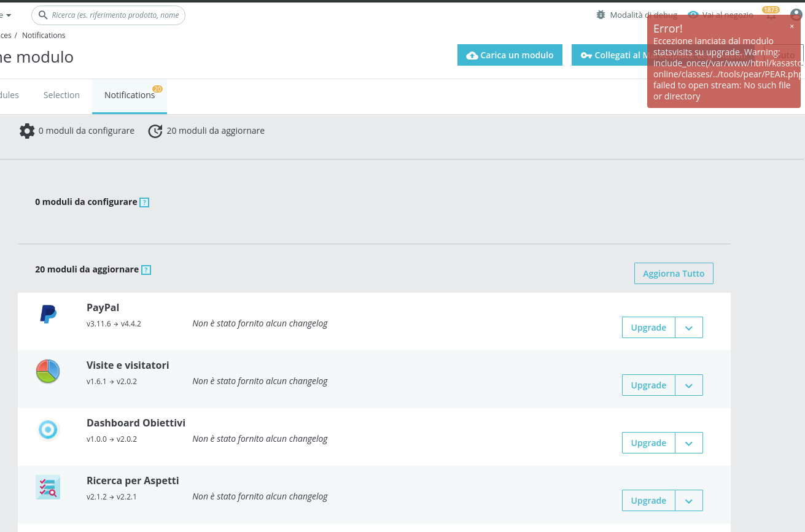Open the help tooltip beside '20 moduli da aggiornare'

pos(146,269)
